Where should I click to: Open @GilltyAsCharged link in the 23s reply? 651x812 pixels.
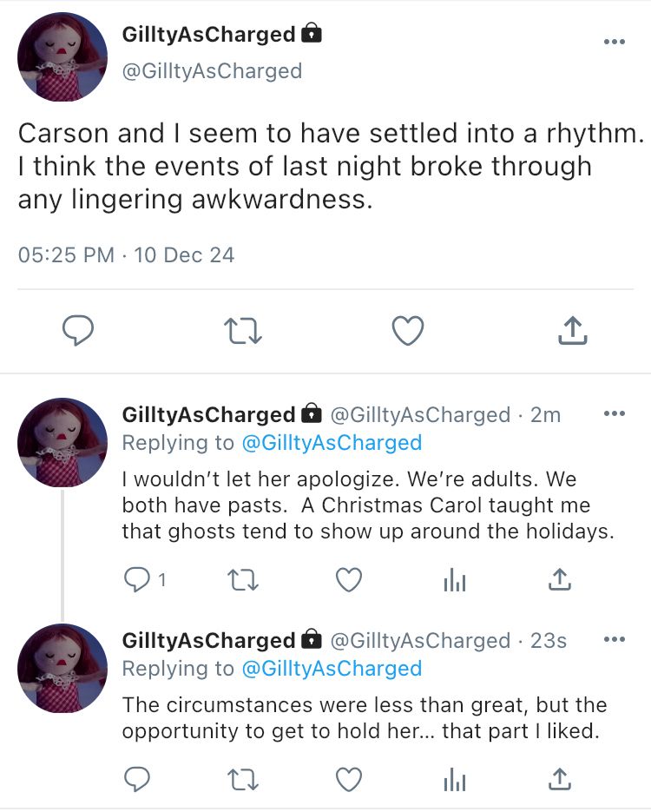[x=332, y=669]
